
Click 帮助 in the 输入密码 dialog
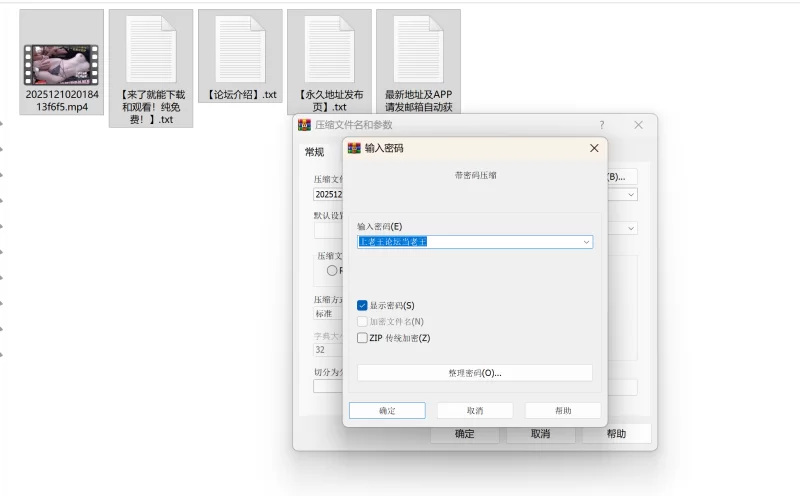click(x=563, y=411)
